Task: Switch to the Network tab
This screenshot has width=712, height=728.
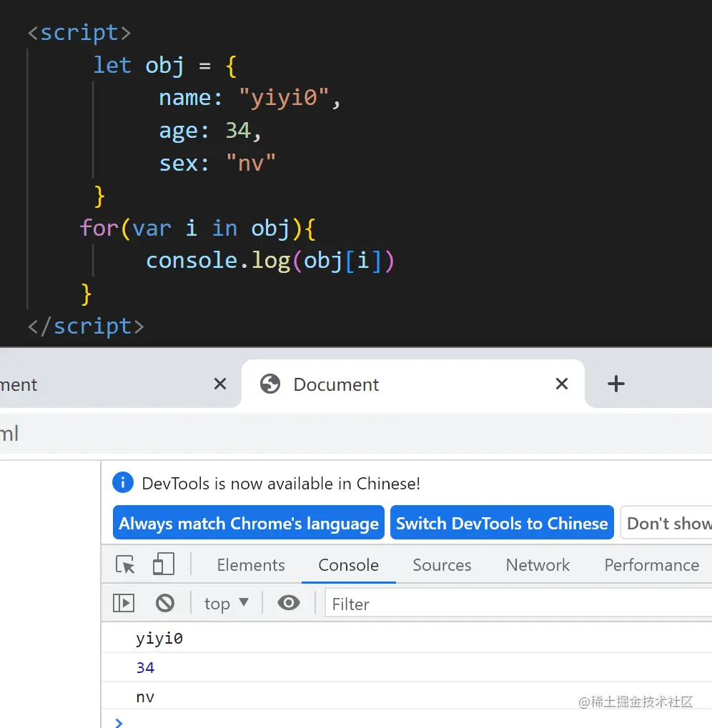Action: click(x=538, y=565)
